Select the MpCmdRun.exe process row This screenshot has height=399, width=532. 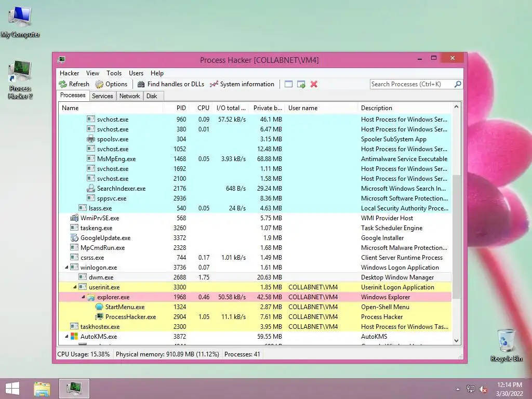pos(255,247)
